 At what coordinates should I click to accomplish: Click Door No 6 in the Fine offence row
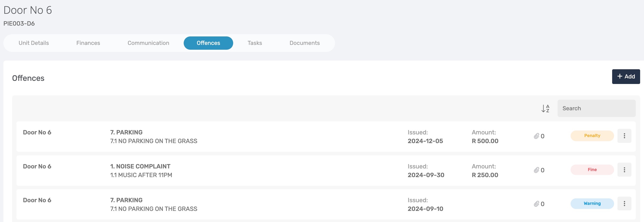pos(37,166)
